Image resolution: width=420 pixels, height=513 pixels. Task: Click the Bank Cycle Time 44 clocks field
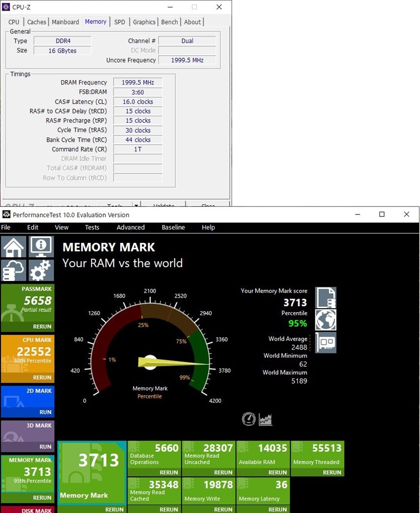(138, 140)
